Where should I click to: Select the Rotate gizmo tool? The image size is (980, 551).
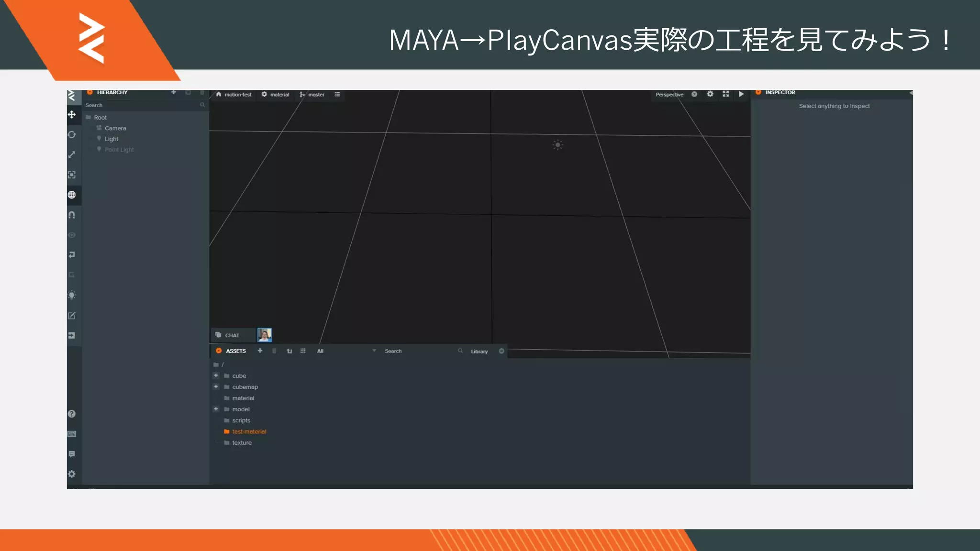tap(72, 134)
